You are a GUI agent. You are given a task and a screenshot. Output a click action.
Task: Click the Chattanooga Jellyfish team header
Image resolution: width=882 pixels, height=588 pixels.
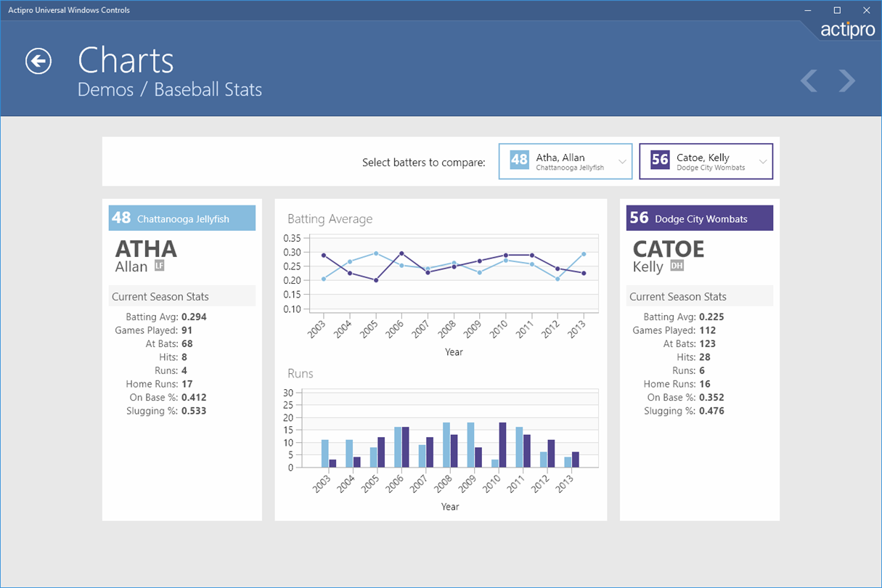182,218
